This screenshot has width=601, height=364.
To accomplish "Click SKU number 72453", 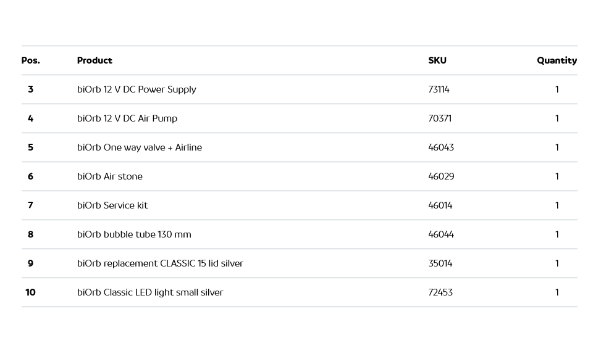I will coord(440,292).
